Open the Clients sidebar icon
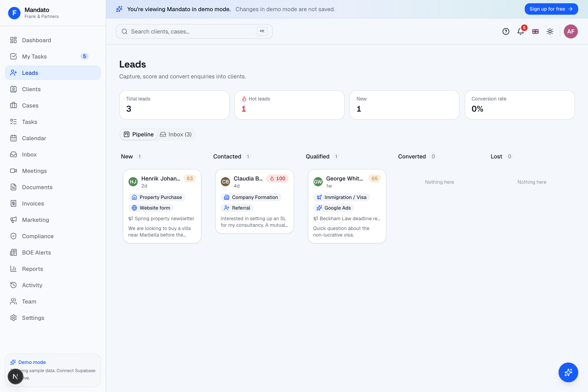588x392 pixels. 13,89
